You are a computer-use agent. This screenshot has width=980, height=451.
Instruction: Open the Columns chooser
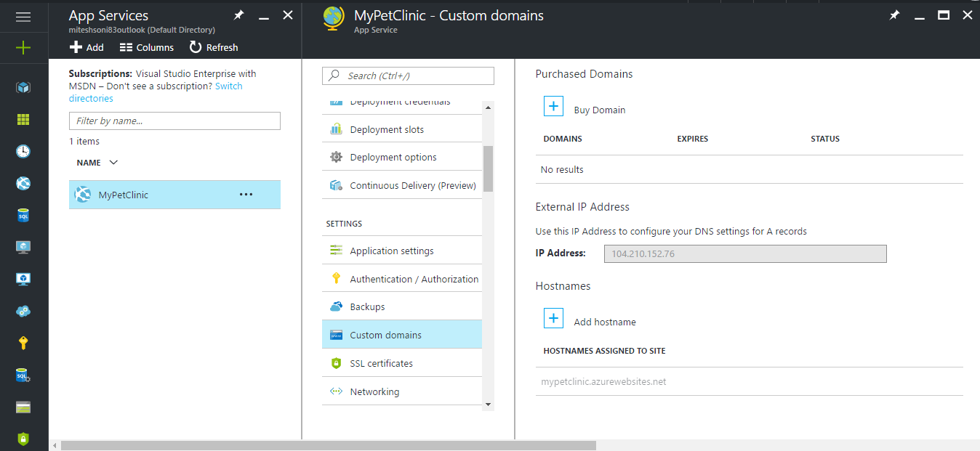pos(147,47)
